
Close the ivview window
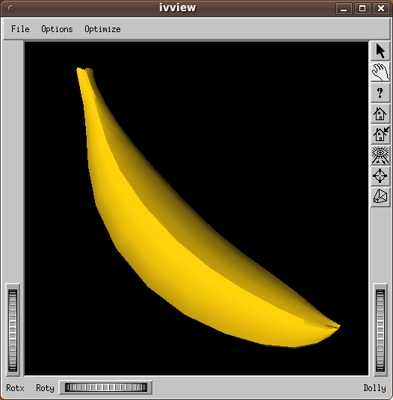(x=381, y=8)
